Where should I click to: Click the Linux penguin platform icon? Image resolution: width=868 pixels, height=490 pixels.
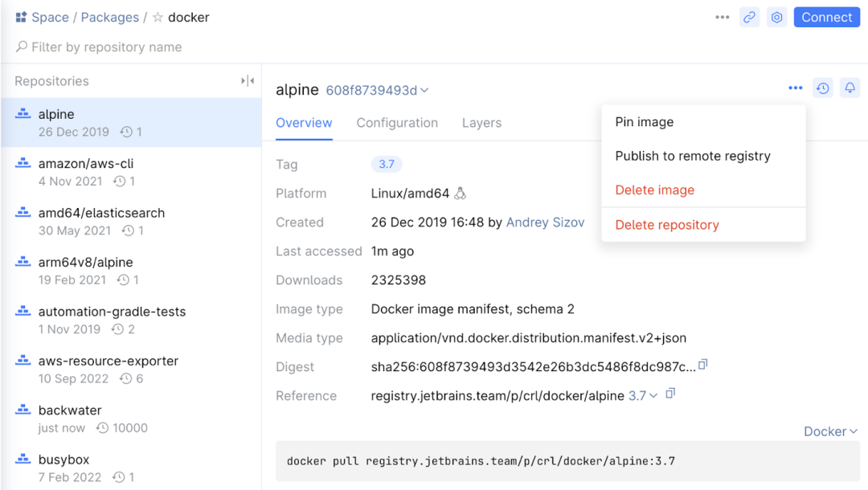click(x=460, y=193)
